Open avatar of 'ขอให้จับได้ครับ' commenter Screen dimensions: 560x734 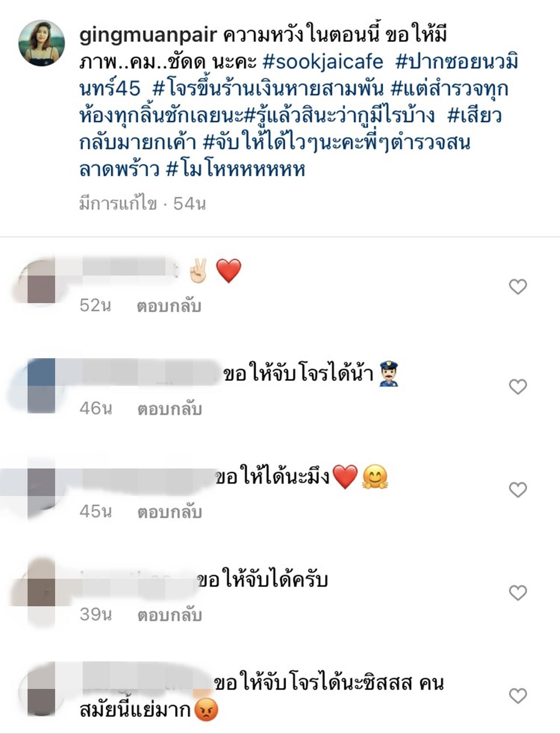coord(41,591)
